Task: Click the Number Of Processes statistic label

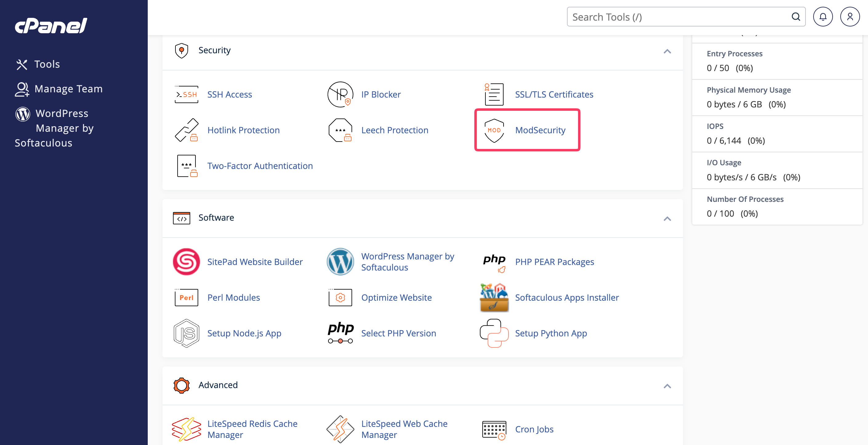Action: click(x=745, y=199)
